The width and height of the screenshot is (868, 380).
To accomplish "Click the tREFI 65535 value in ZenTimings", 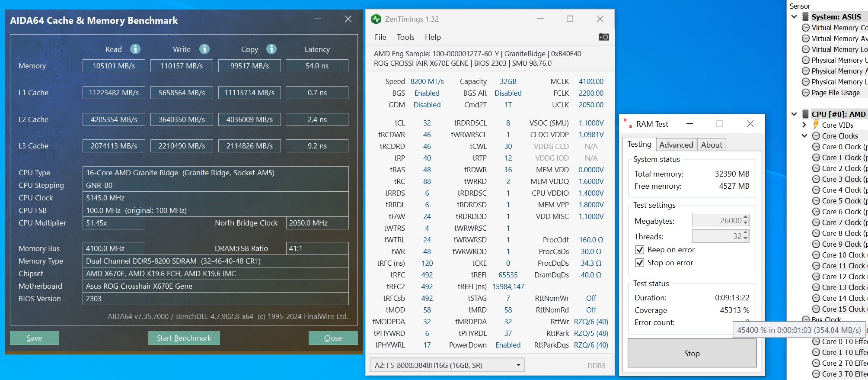I will pyautogui.click(x=508, y=275).
